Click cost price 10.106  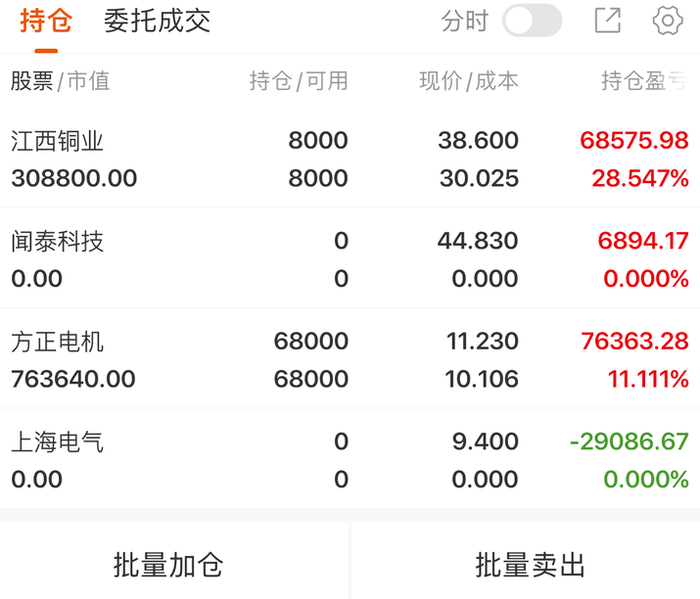point(482,380)
